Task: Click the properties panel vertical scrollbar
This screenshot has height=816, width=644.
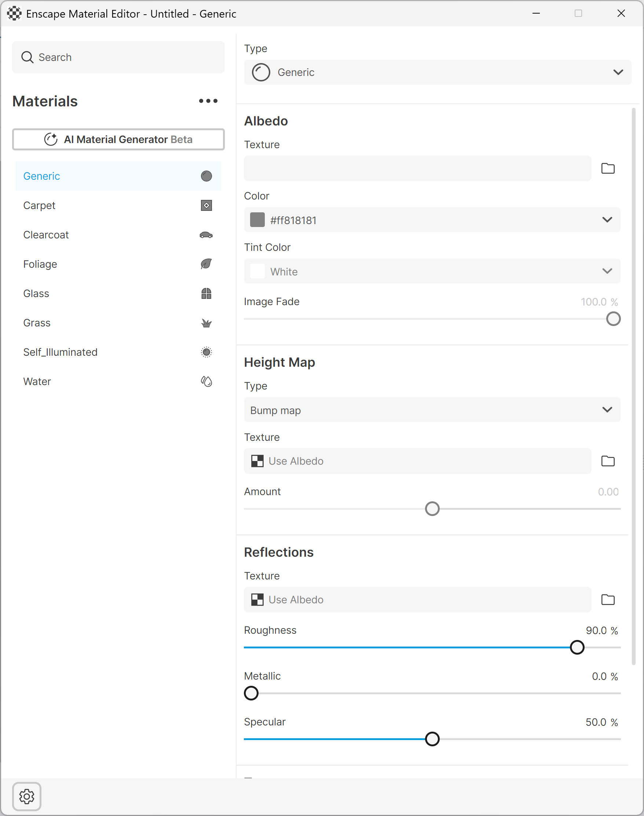Action: click(633, 387)
